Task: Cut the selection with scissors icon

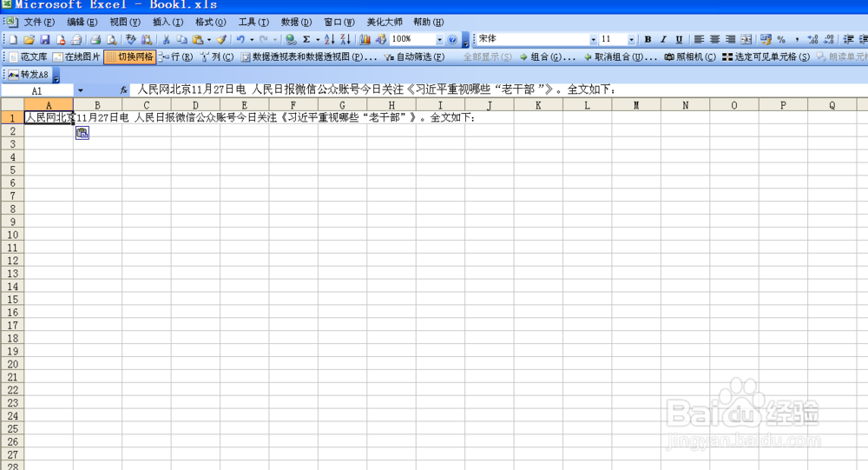Action: (x=166, y=39)
